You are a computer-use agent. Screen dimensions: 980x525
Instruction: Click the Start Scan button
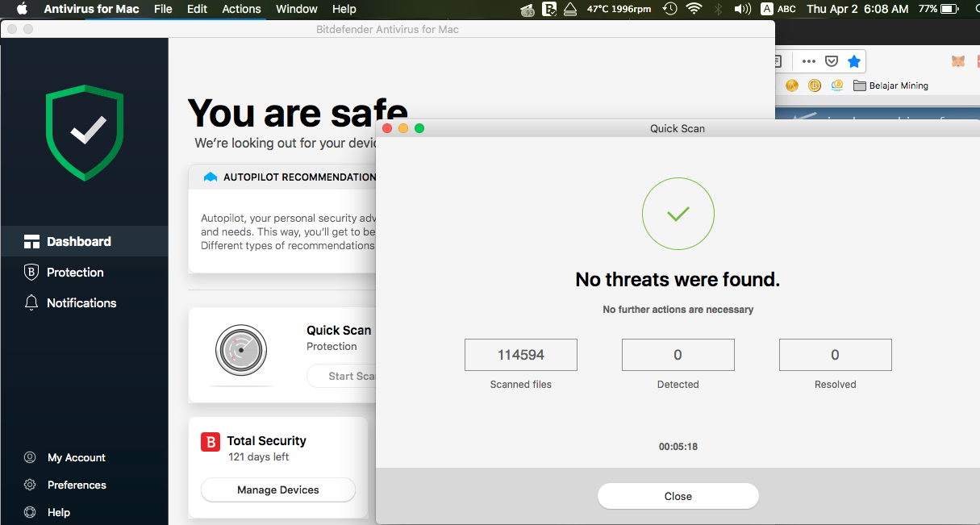[342, 376]
